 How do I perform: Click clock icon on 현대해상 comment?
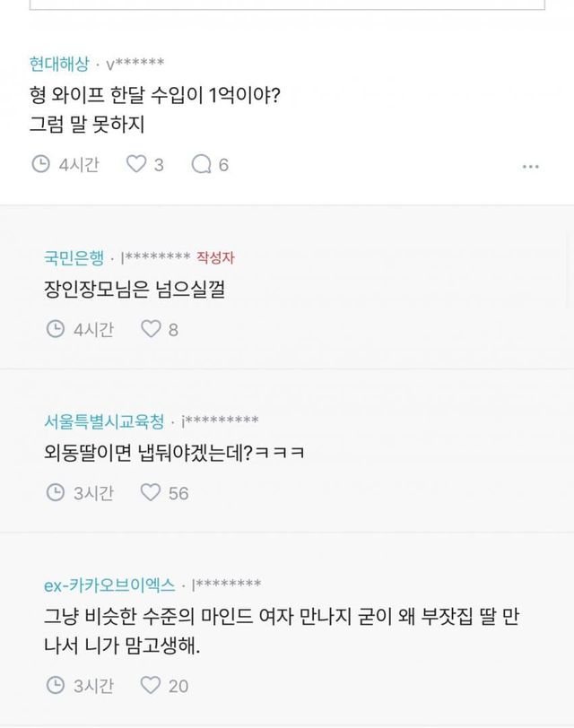41,164
